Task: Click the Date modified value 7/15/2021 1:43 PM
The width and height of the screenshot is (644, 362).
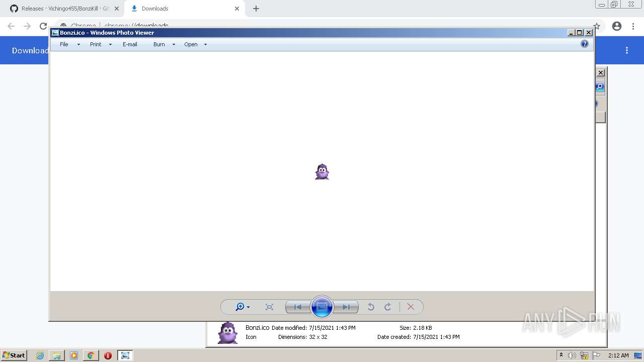Action: pos(332,328)
